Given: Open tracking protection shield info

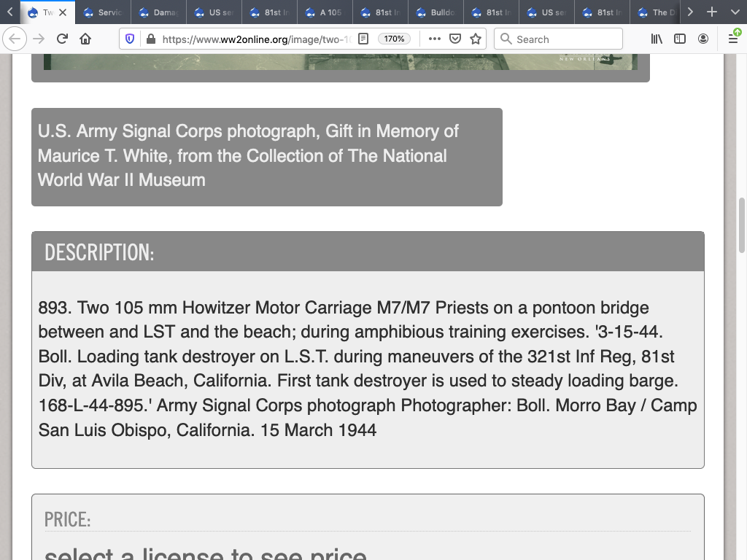Looking at the screenshot, I should click(130, 39).
